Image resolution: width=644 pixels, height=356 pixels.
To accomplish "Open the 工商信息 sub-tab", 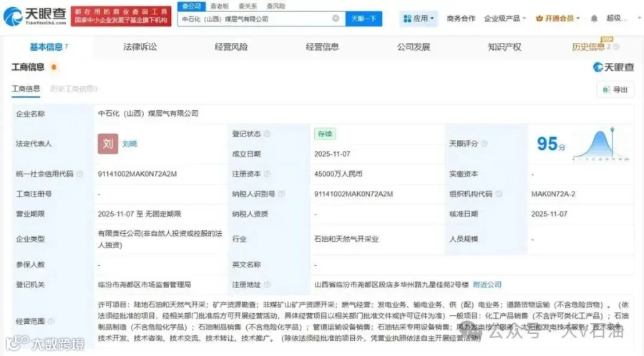I will pos(26,89).
